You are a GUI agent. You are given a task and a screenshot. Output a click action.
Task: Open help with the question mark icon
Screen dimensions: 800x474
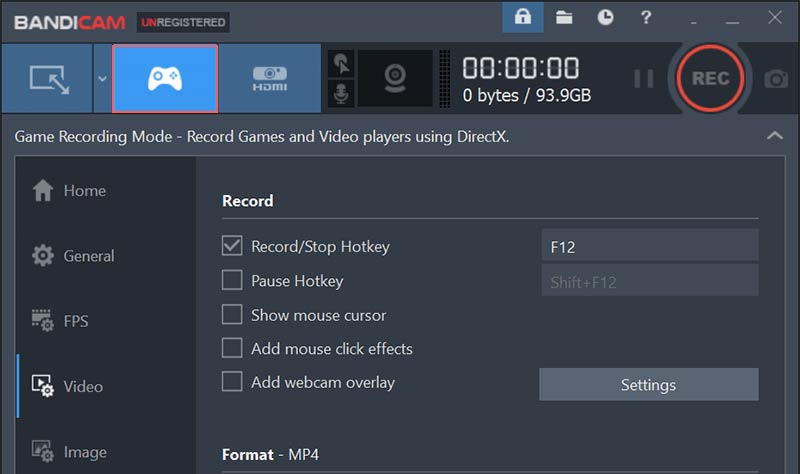[x=646, y=17]
